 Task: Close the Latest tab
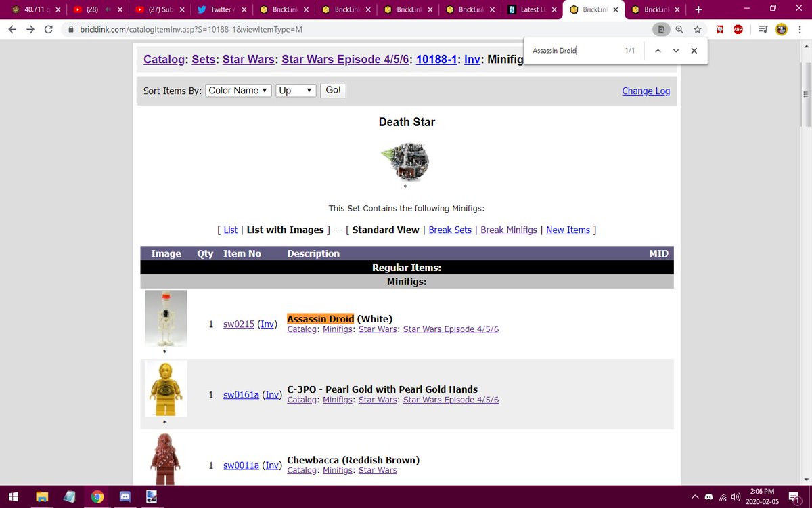(554, 10)
